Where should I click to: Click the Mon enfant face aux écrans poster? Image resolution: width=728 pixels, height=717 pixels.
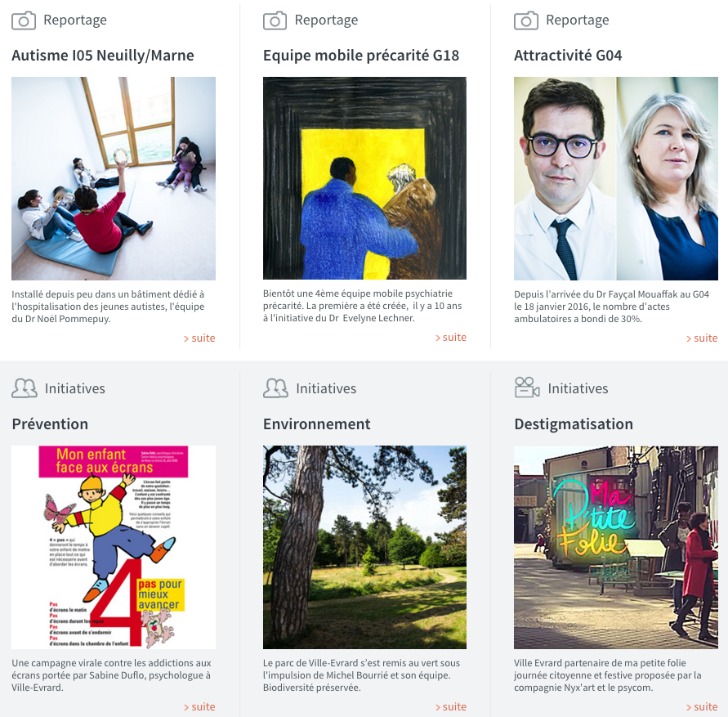click(x=114, y=548)
